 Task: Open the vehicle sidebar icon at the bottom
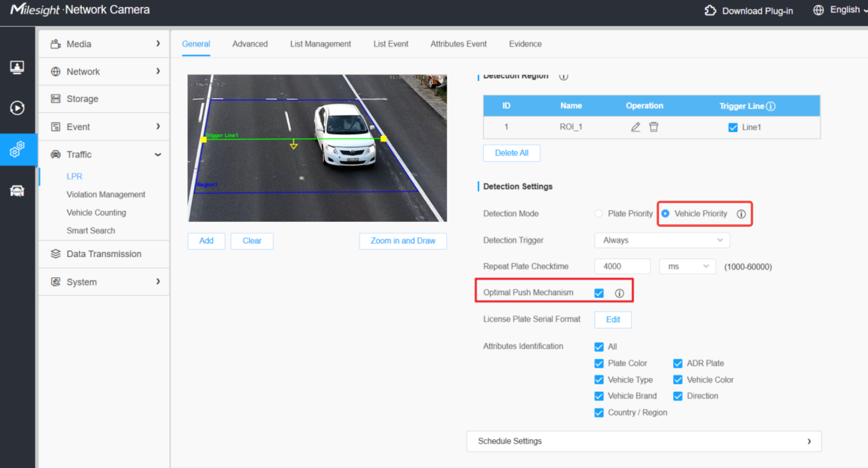(x=18, y=191)
